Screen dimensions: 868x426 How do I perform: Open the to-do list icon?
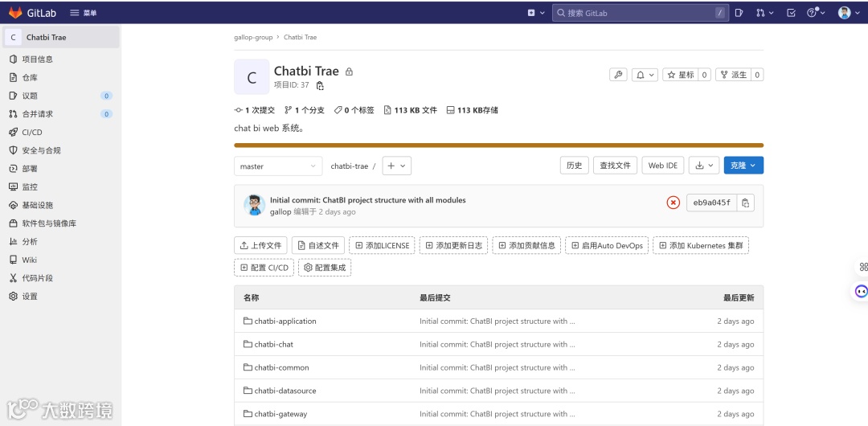coord(791,13)
